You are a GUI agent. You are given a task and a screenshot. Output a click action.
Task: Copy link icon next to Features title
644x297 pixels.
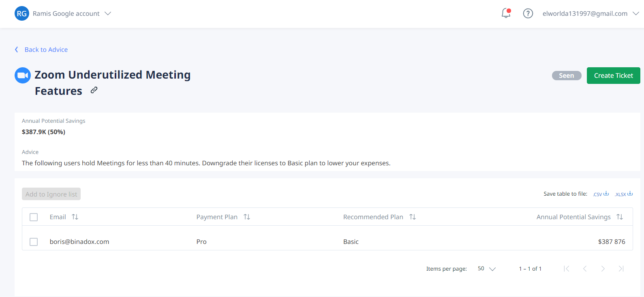(x=94, y=90)
